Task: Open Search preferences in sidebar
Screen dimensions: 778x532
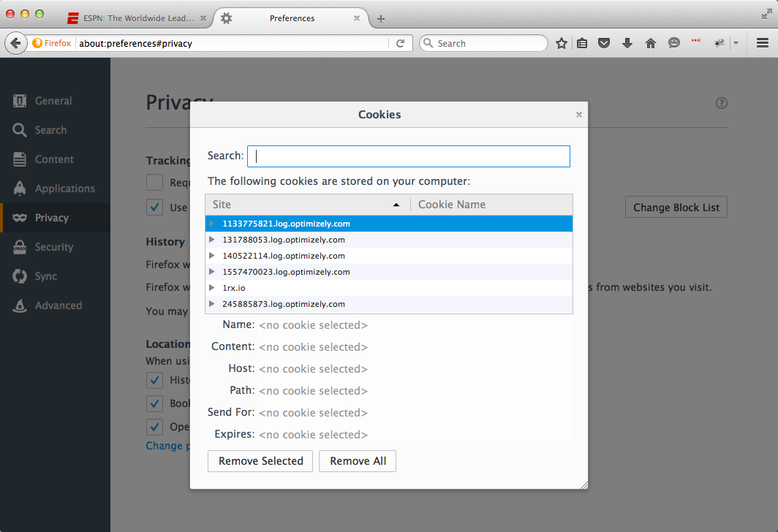Action: 55,130
